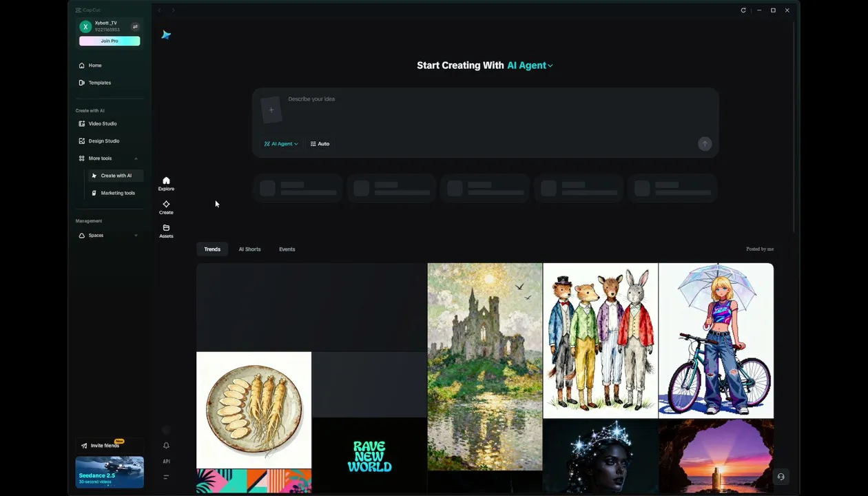
Task: Click the lines menu icon below API
Action: point(166,477)
